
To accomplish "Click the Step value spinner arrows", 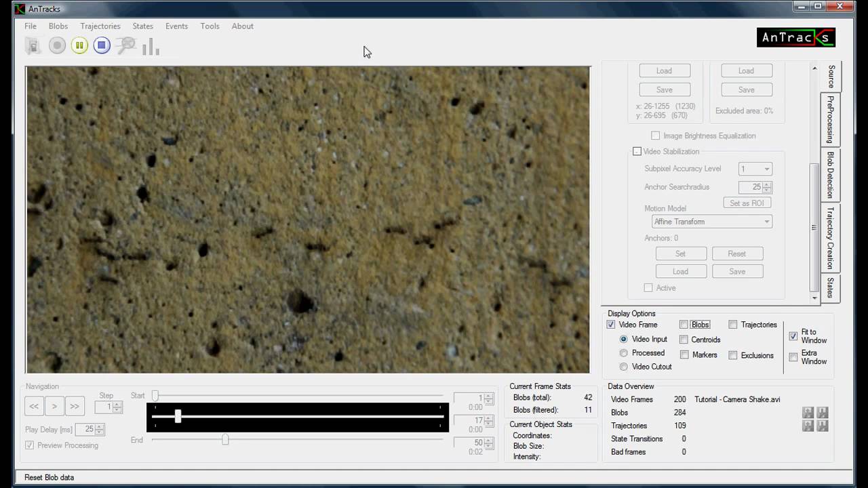I will [x=117, y=407].
